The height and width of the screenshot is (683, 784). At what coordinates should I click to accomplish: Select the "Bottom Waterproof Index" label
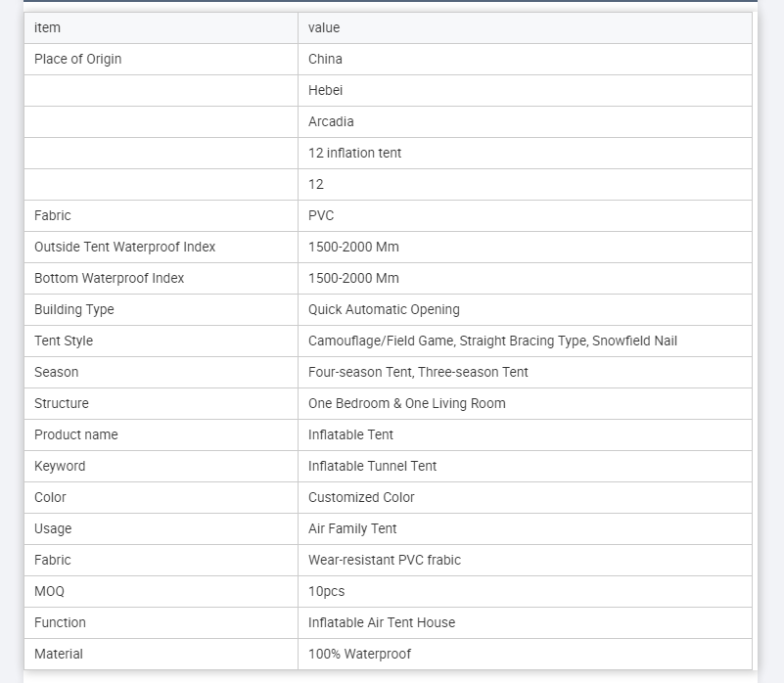(x=109, y=278)
